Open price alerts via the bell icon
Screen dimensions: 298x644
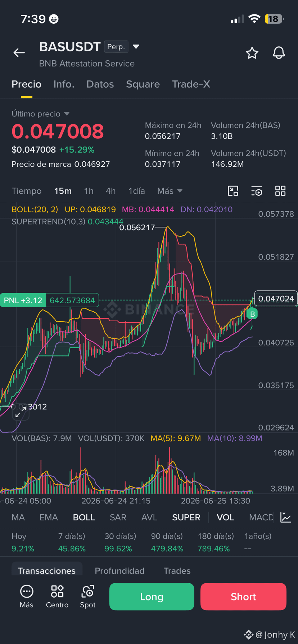click(279, 53)
